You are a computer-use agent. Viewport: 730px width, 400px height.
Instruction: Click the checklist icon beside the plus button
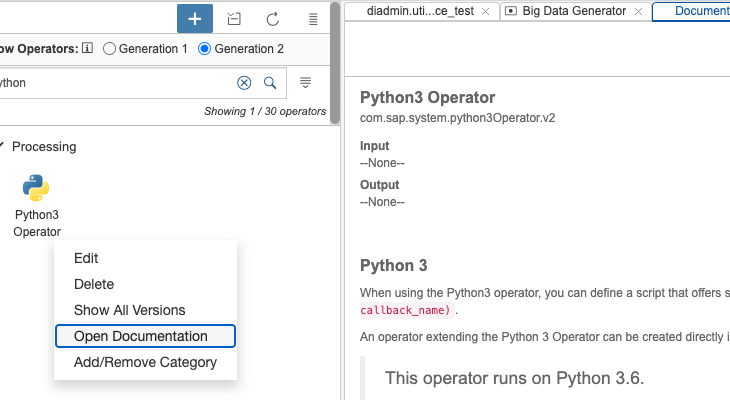click(234, 19)
